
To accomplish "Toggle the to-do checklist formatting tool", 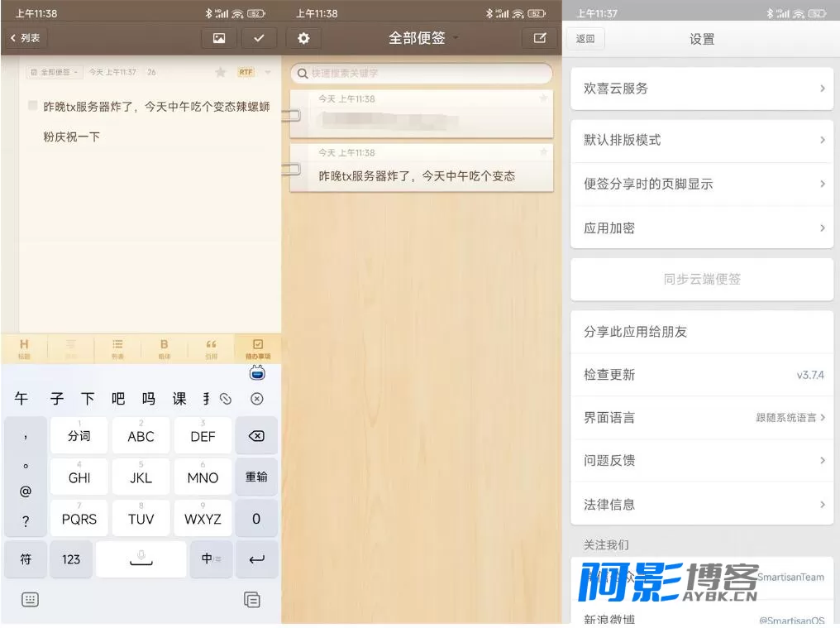I will (258, 348).
